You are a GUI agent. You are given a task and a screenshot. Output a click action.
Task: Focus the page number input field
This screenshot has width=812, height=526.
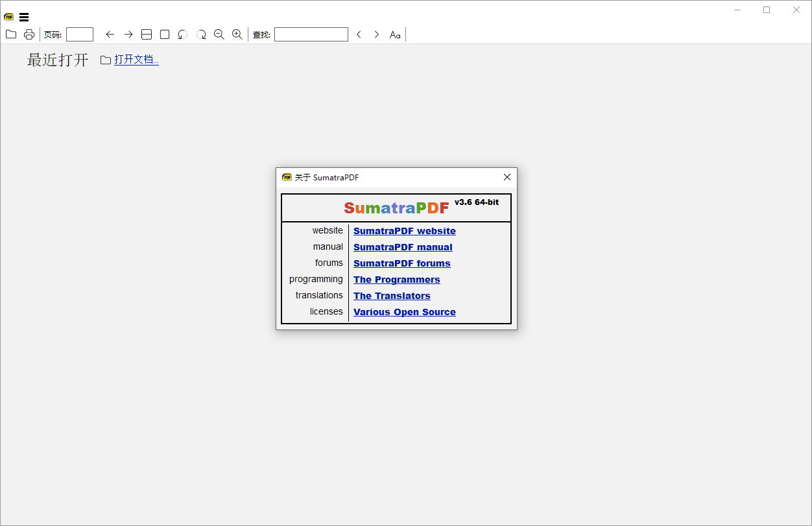[80, 34]
